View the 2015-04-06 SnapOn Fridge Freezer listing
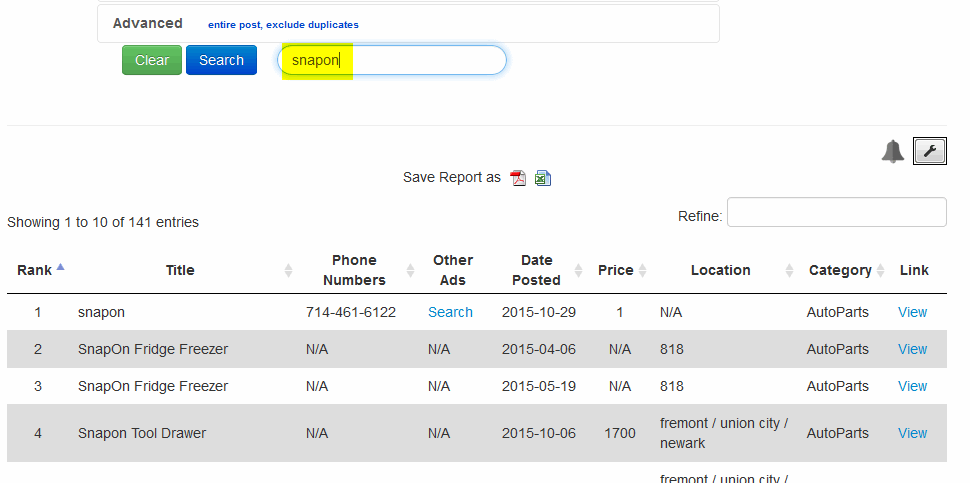The height and width of the screenshot is (483, 970). click(912, 349)
